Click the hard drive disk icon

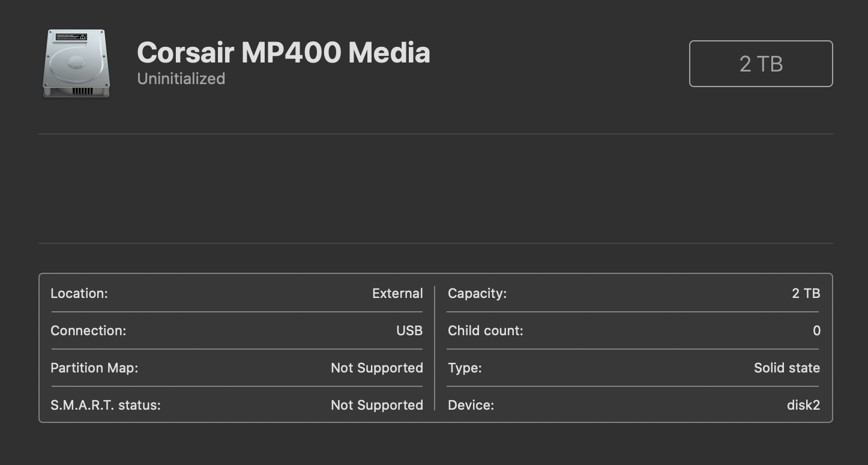coord(76,63)
